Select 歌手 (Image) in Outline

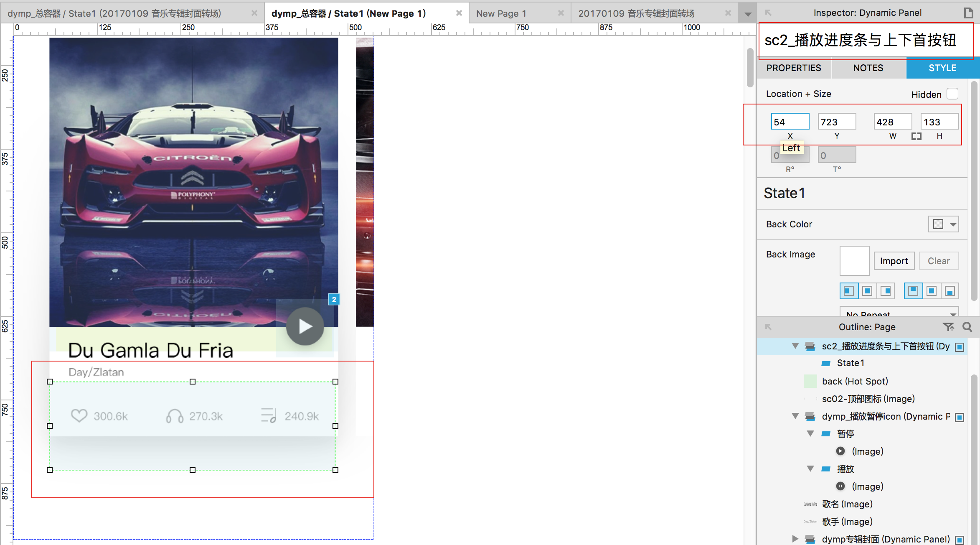click(x=847, y=522)
